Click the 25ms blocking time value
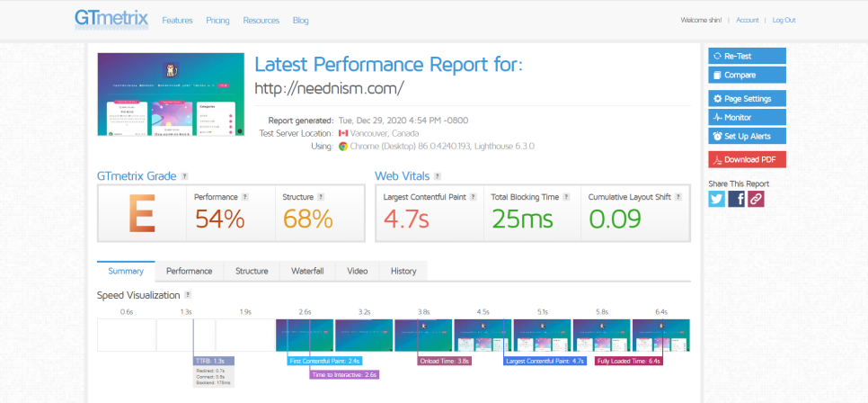 pyautogui.click(x=522, y=219)
